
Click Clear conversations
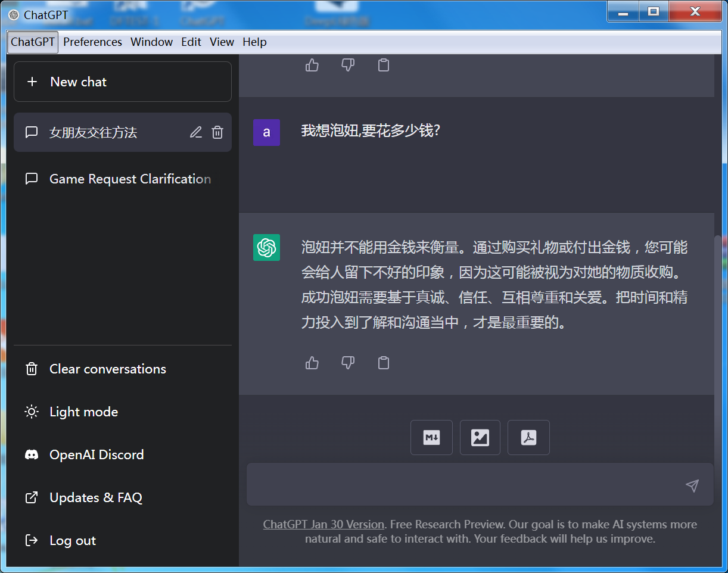(123, 369)
